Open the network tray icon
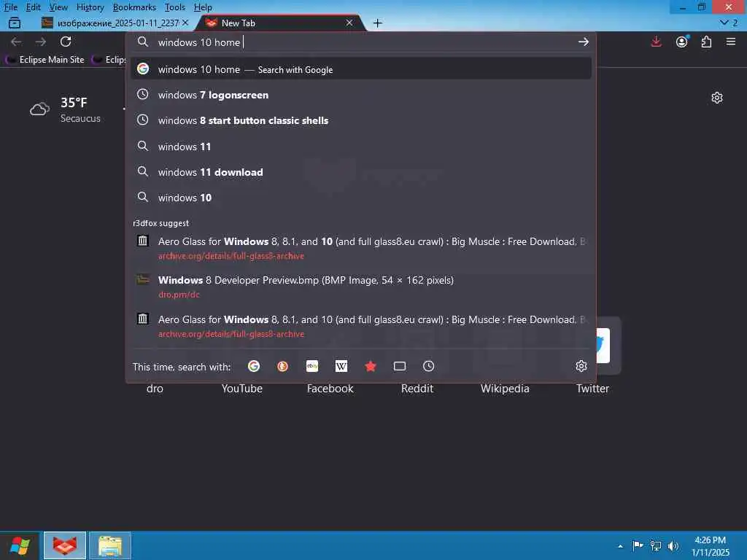The image size is (747, 560). tap(656, 545)
